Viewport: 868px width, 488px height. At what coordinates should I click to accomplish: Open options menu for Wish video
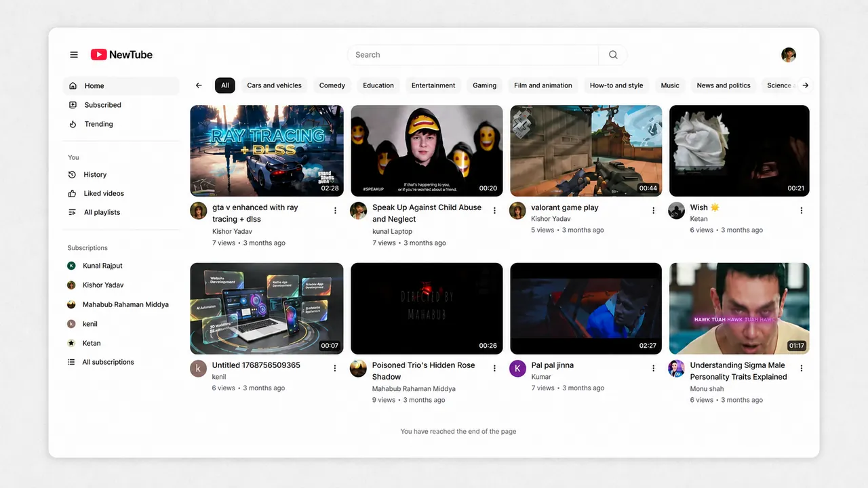(x=802, y=211)
